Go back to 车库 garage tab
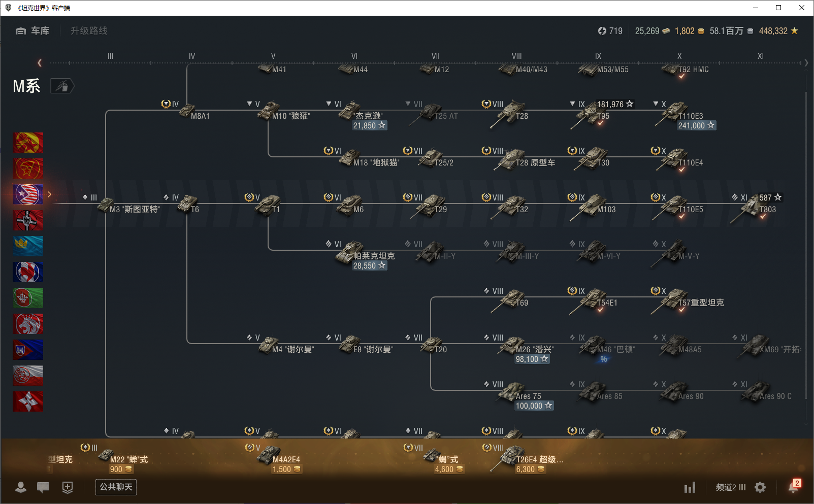This screenshot has width=814, height=504. [33, 31]
